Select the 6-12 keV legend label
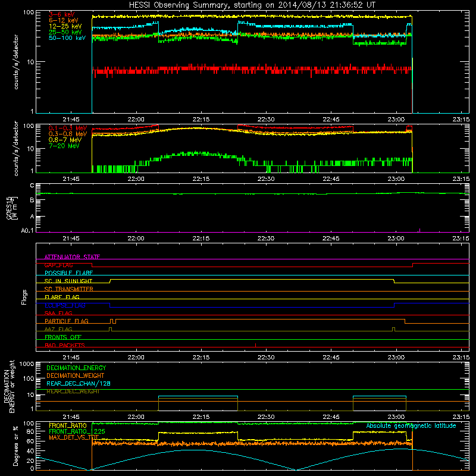The width and height of the screenshot is (476, 476). 63,20
